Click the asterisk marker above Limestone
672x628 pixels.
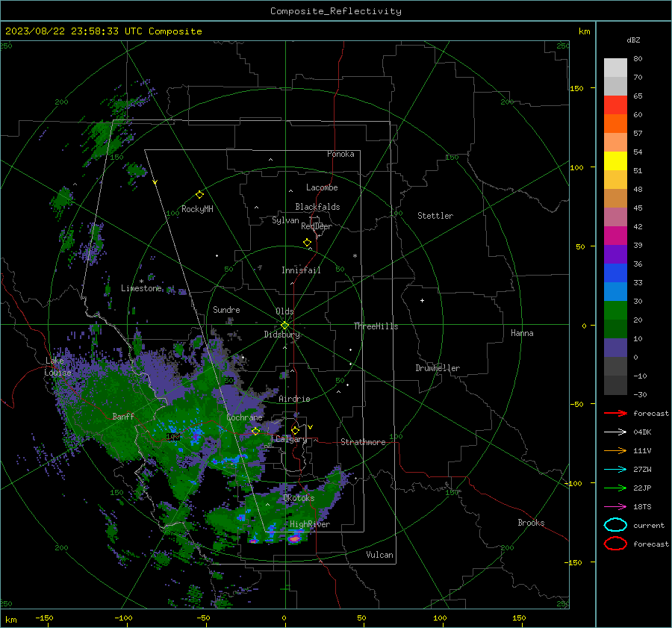point(141,282)
